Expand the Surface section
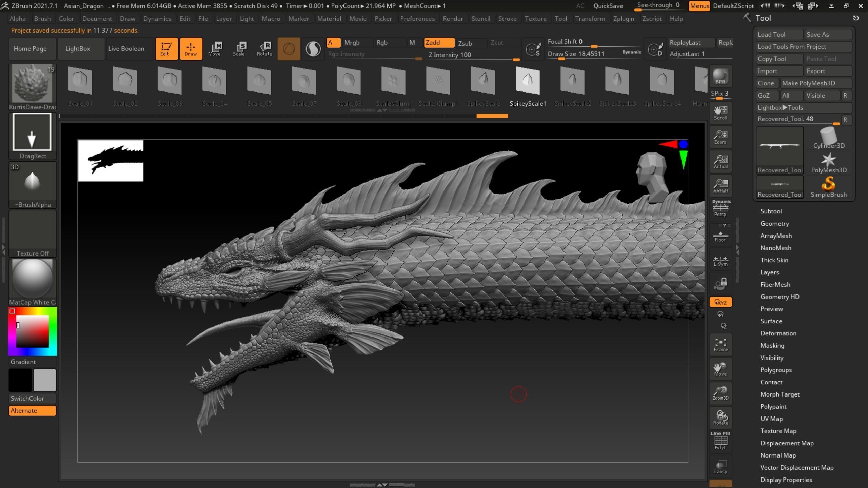Viewport: 868px width, 488px height. tap(771, 321)
